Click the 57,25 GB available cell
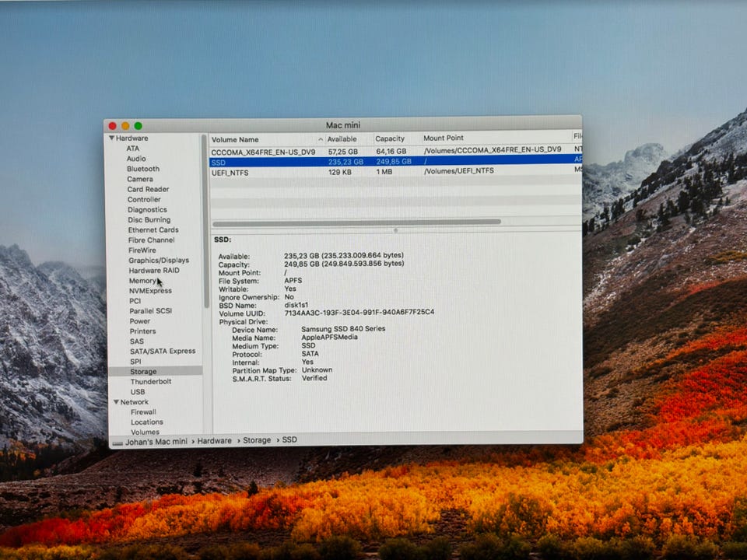 coord(343,152)
